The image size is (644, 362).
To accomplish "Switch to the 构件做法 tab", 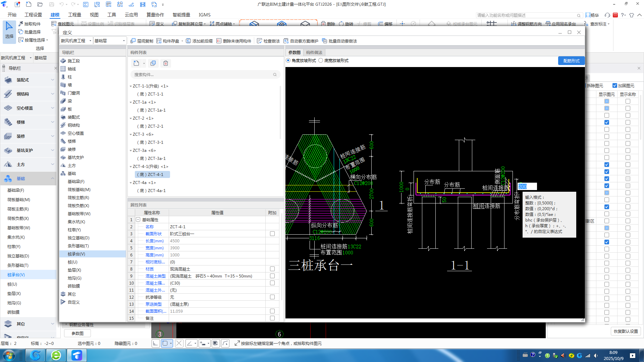I will (314, 53).
